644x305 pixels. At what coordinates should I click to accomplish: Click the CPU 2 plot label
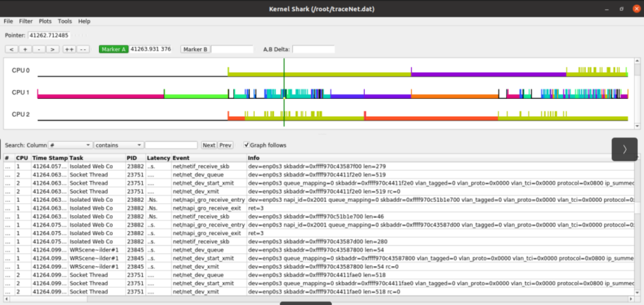click(x=20, y=114)
